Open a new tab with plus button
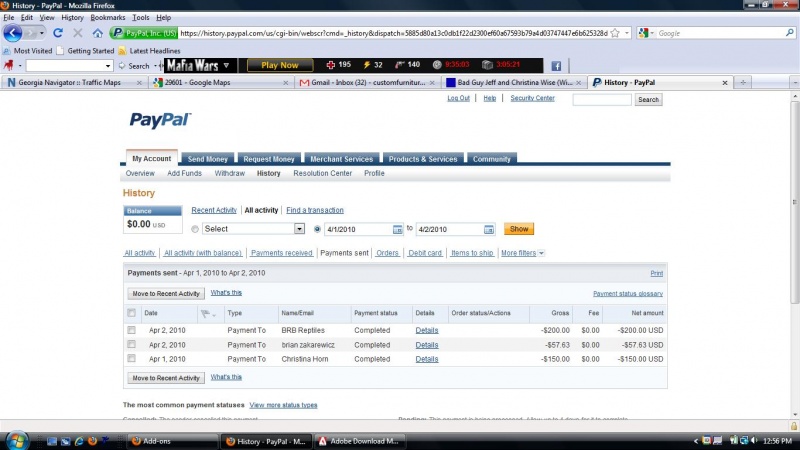Image resolution: width=800 pixels, height=450 pixels. point(743,83)
